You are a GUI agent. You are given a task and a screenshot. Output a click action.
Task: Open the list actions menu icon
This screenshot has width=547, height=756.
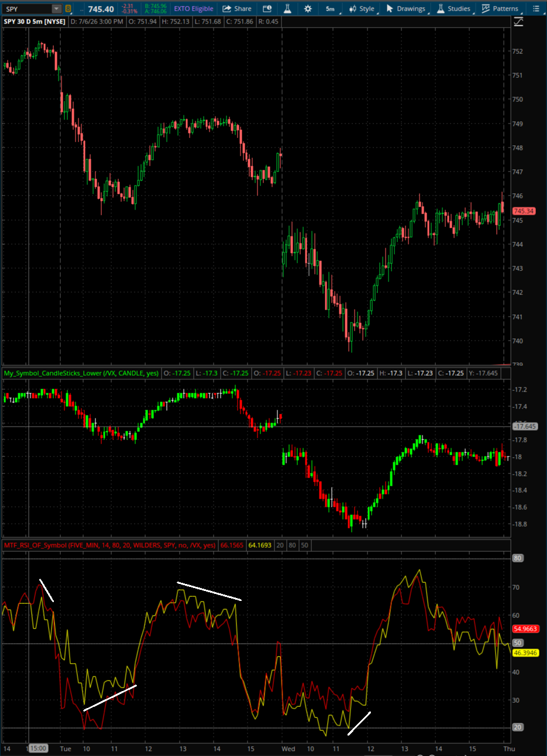click(x=536, y=9)
